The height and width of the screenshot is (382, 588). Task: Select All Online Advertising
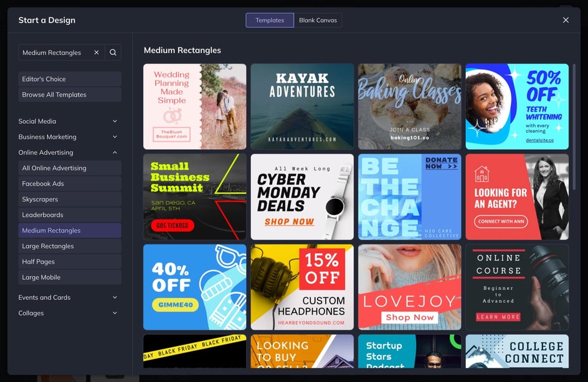coord(70,168)
